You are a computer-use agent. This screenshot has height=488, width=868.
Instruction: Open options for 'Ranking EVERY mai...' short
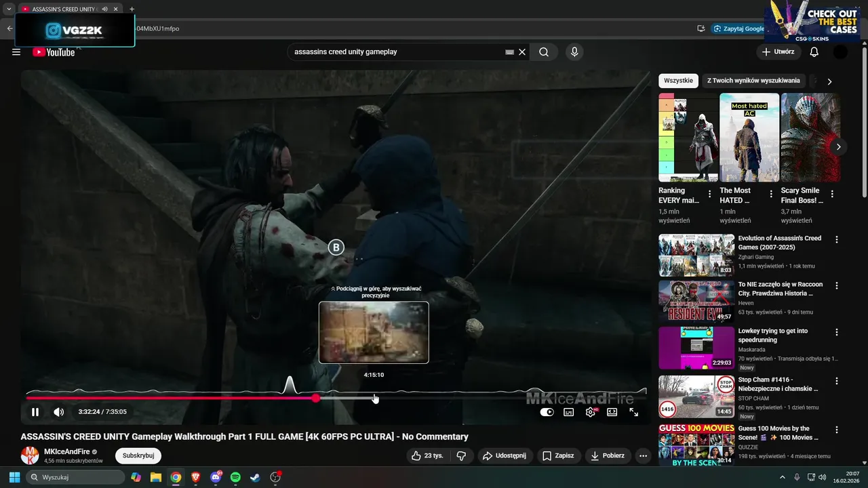710,194
